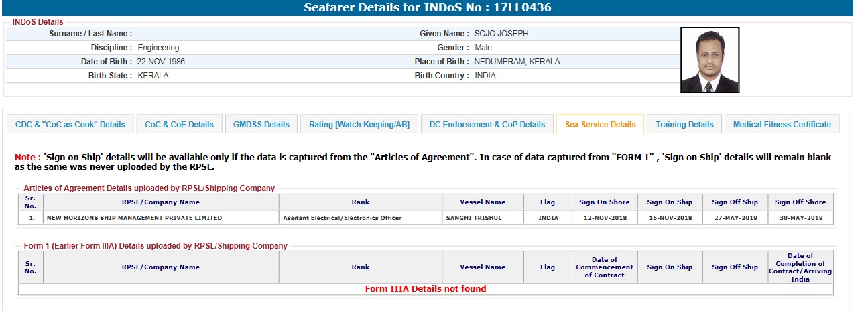This screenshot has height=311, width=868.
Task: Open the GMDSS Details tab
Action: (261, 125)
